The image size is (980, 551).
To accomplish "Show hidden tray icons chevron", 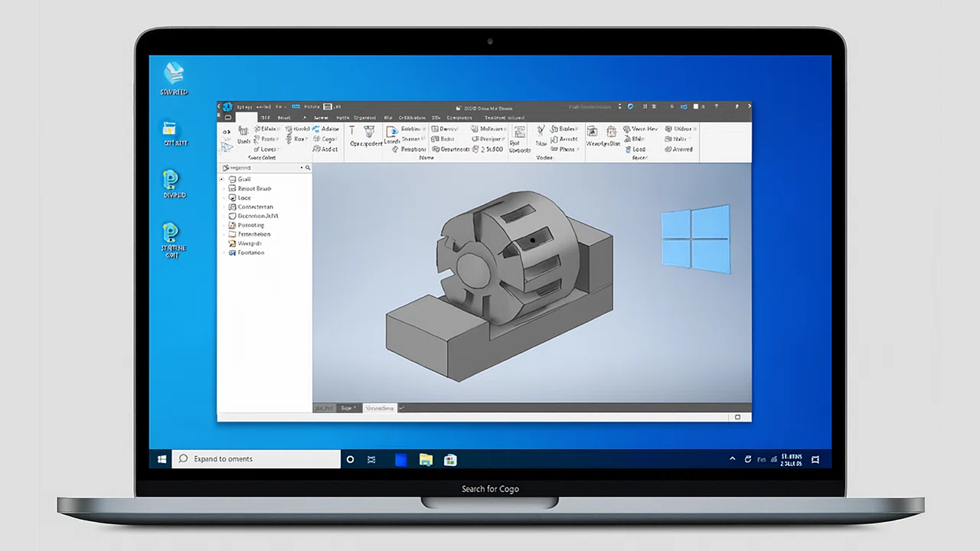I will click(x=732, y=459).
